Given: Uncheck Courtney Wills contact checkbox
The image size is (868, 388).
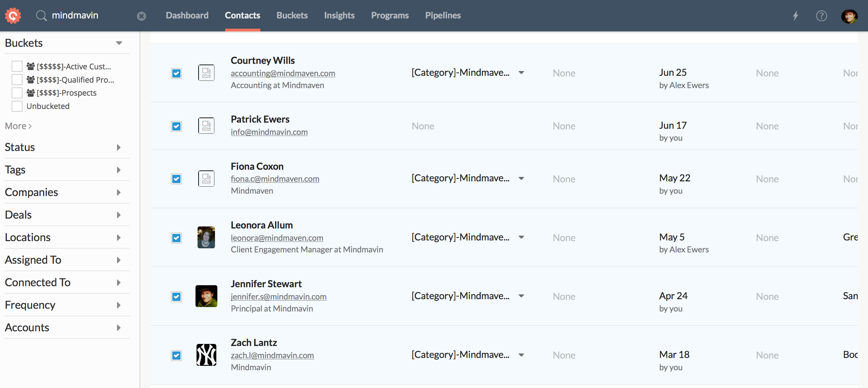Looking at the screenshot, I should click(x=176, y=73).
